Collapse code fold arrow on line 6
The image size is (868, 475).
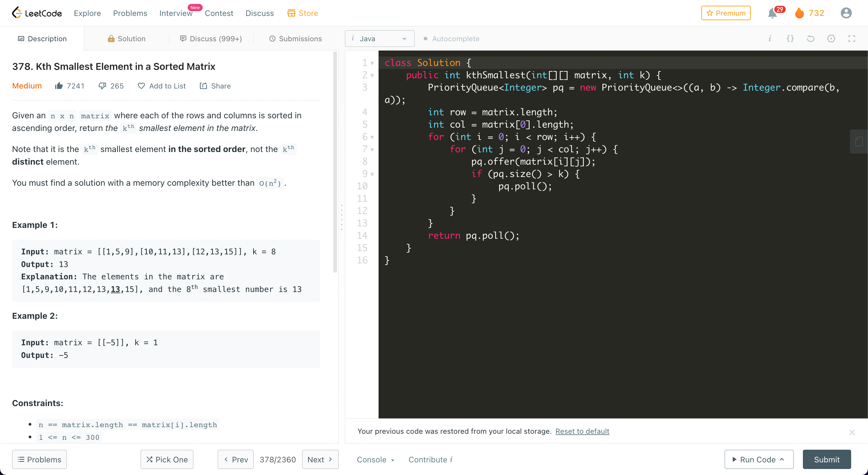click(x=372, y=137)
